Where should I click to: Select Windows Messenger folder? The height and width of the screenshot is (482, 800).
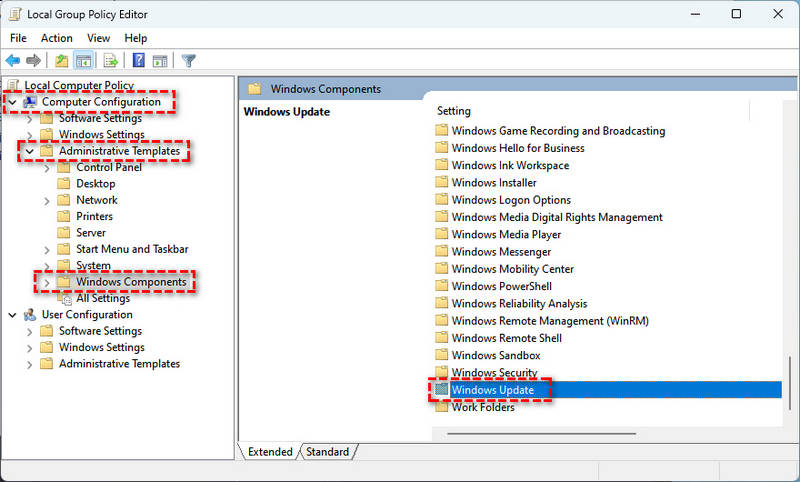tap(501, 251)
